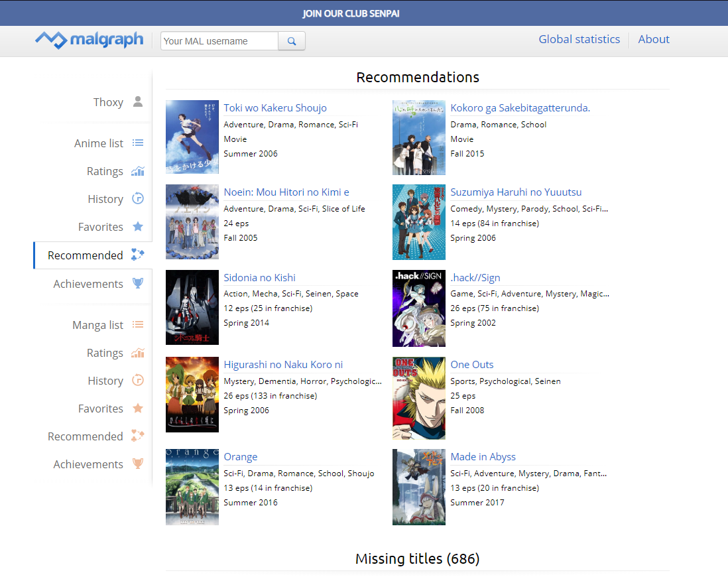Image resolution: width=728 pixels, height=577 pixels.
Task: Open Made in Abyss title link
Action: pyautogui.click(x=483, y=457)
